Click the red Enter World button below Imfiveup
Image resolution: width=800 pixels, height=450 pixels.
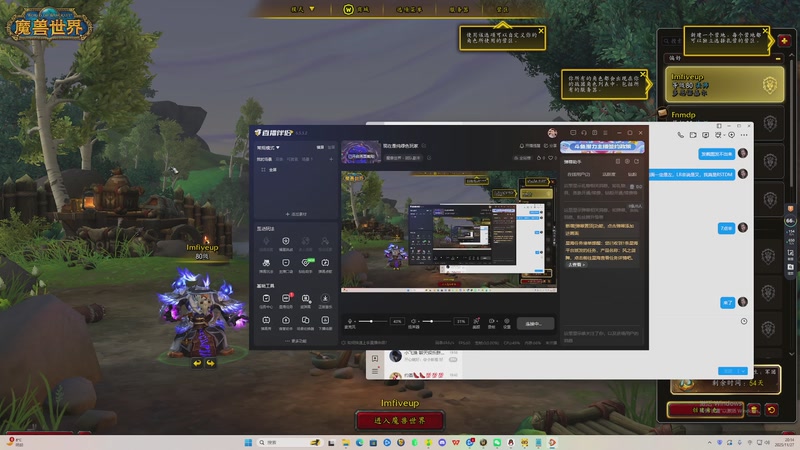399,420
